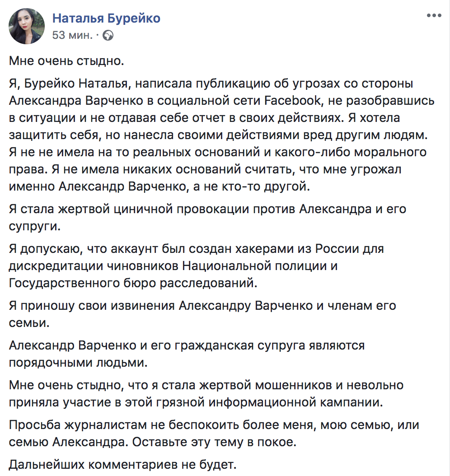Click the opening line "Мне очень стыдно."
This screenshot has width=450, height=476.
(x=66, y=61)
